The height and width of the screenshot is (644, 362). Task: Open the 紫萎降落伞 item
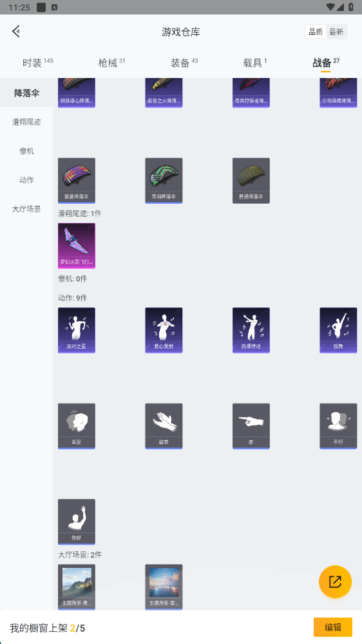[x=77, y=181]
